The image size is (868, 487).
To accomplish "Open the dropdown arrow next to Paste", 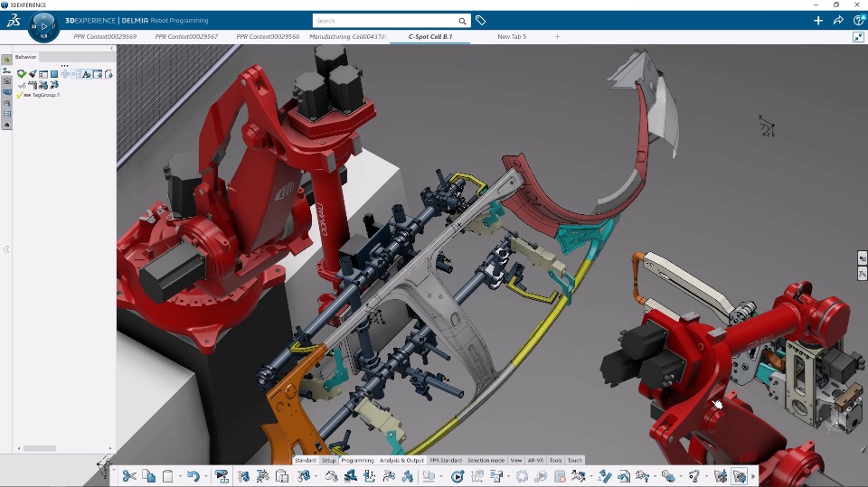I will coord(179,476).
